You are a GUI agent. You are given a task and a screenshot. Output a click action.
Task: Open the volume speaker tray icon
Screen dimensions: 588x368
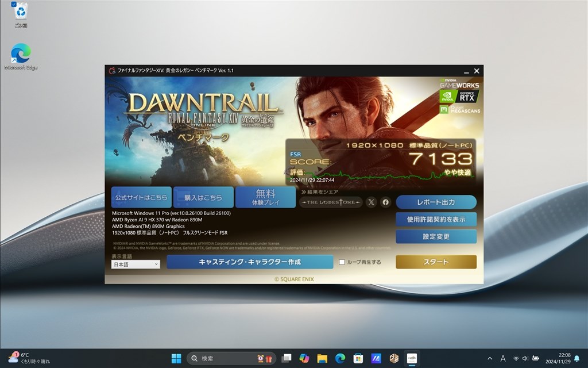(525, 359)
